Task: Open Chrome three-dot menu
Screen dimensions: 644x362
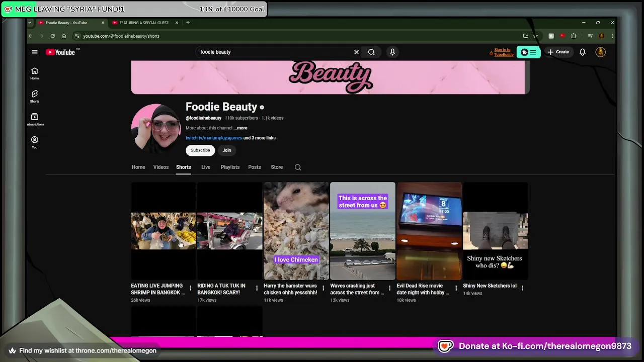Action: coord(612,36)
